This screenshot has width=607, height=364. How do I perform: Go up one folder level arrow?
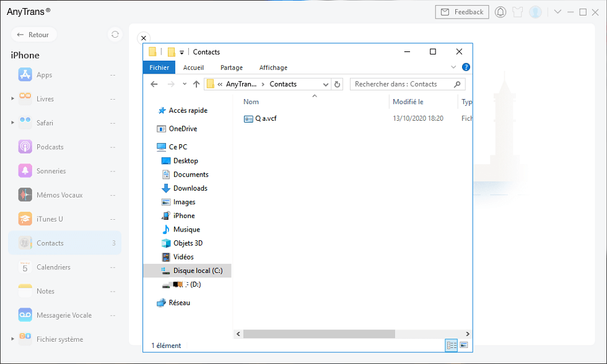click(196, 84)
